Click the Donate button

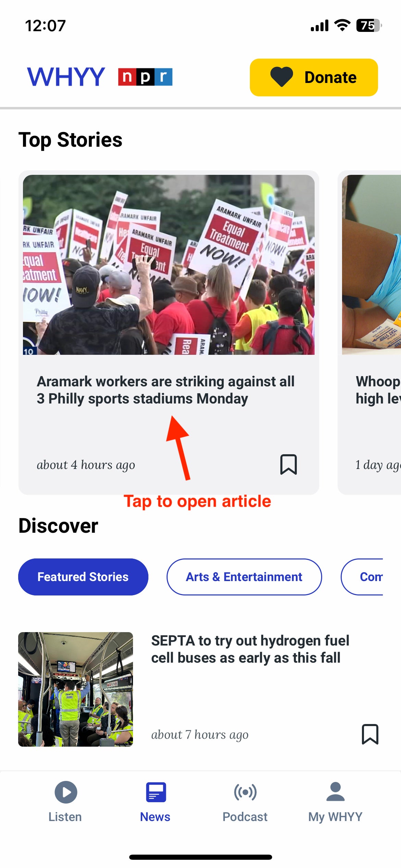click(314, 77)
